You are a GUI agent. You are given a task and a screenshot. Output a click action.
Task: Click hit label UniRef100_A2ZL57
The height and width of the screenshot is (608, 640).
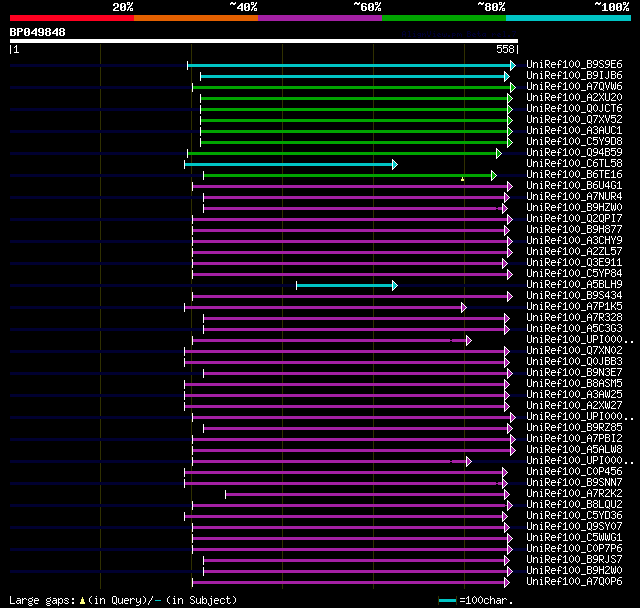click(x=574, y=252)
